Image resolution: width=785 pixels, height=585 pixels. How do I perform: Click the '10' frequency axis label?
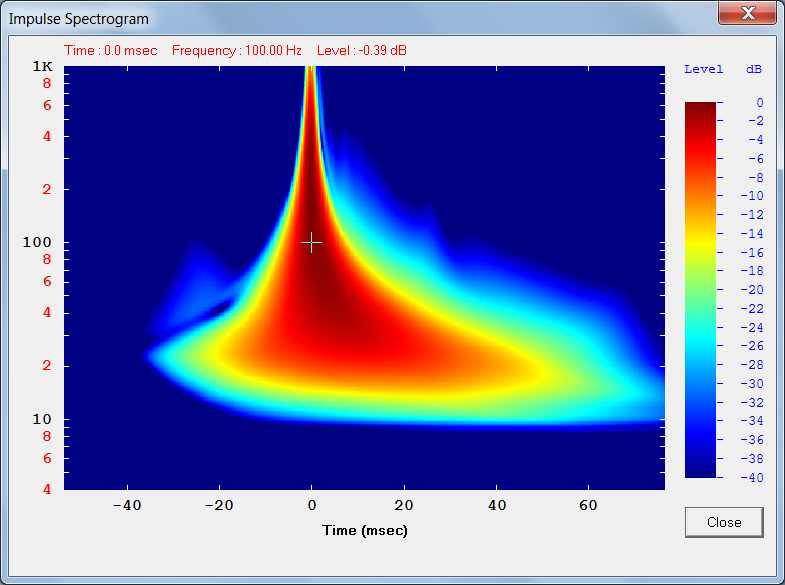click(42, 419)
